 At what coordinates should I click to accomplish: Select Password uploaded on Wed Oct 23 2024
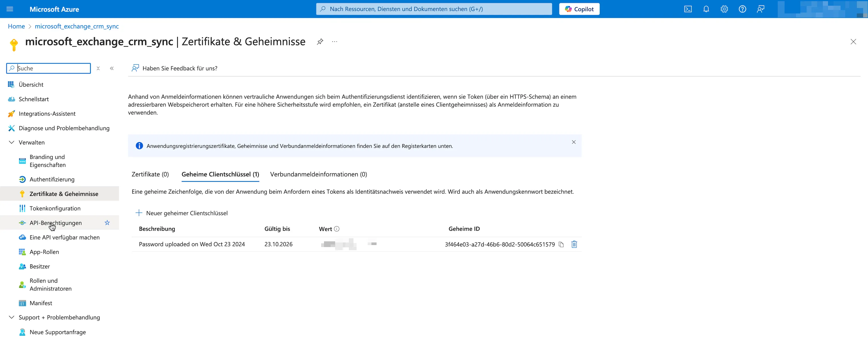click(x=192, y=244)
